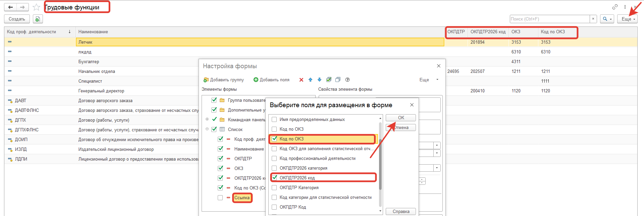Open the search magnifier dropdown
This screenshot has width=644, height=216.
[x=607, y=19]
